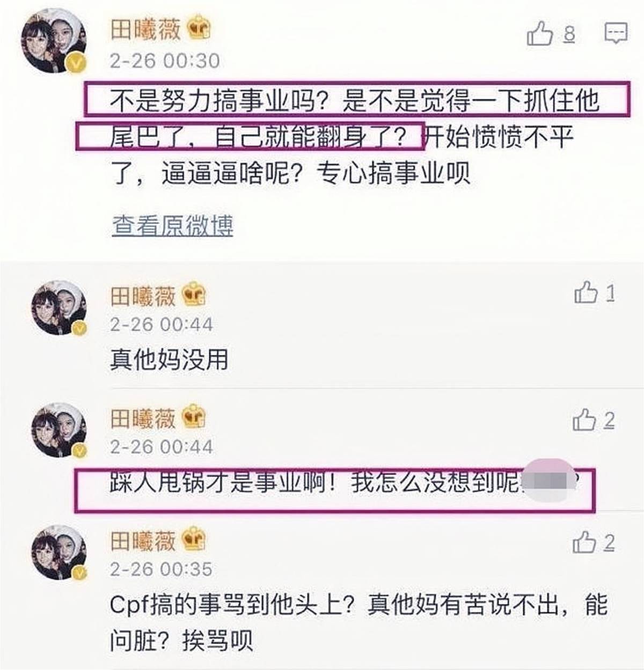Click the verified V badge on top avatar
Screen dimensions: 644x670
76,63
